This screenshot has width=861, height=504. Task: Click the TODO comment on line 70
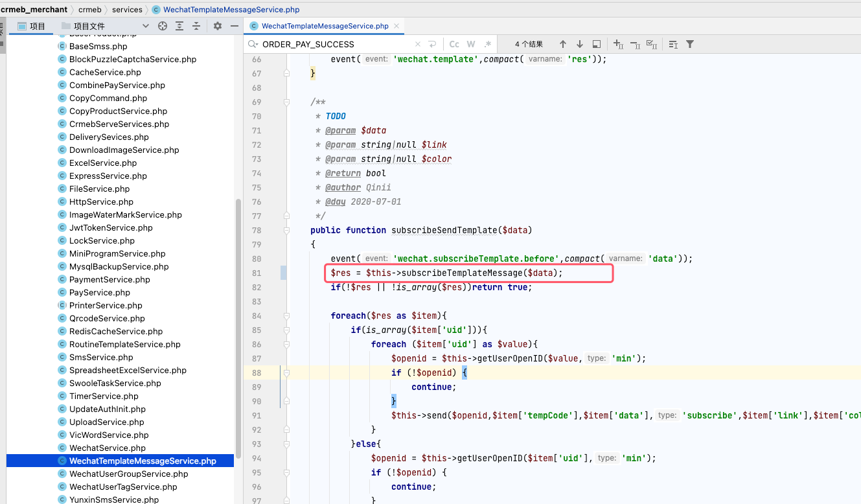coord(336,116)
